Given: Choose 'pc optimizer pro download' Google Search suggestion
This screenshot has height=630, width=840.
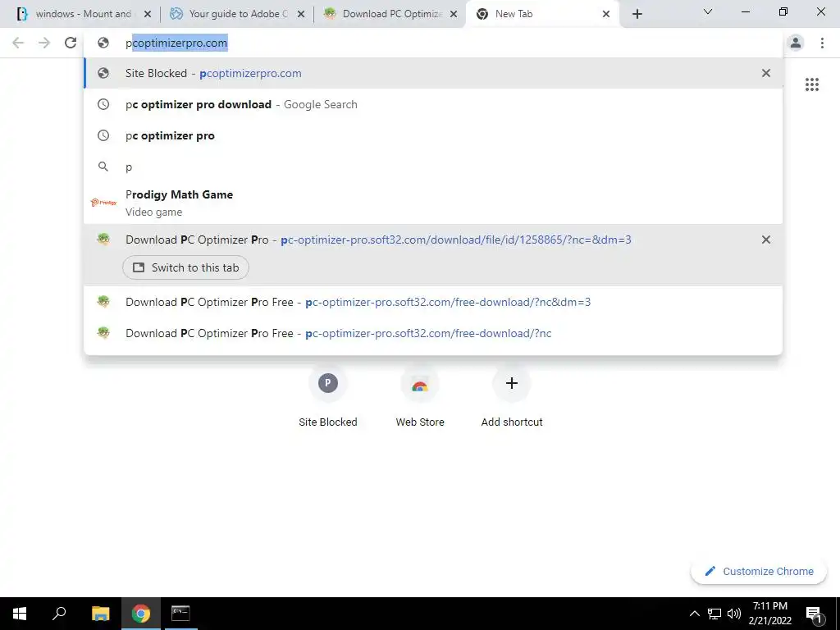Looking at the screenshot, I should click(x=433, y=104).
